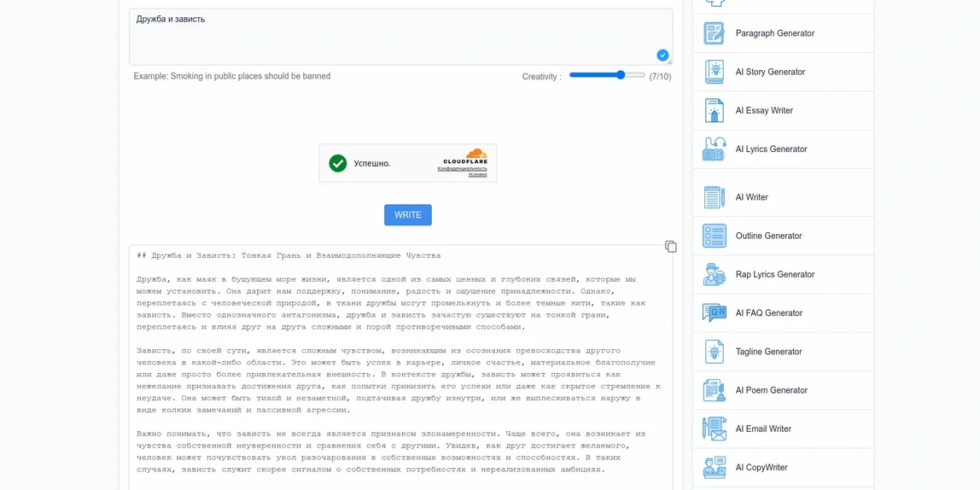The width and height of the screenshot is (980, 490).
Task: Click the WRITE button
Action: [x=407, y=215]
